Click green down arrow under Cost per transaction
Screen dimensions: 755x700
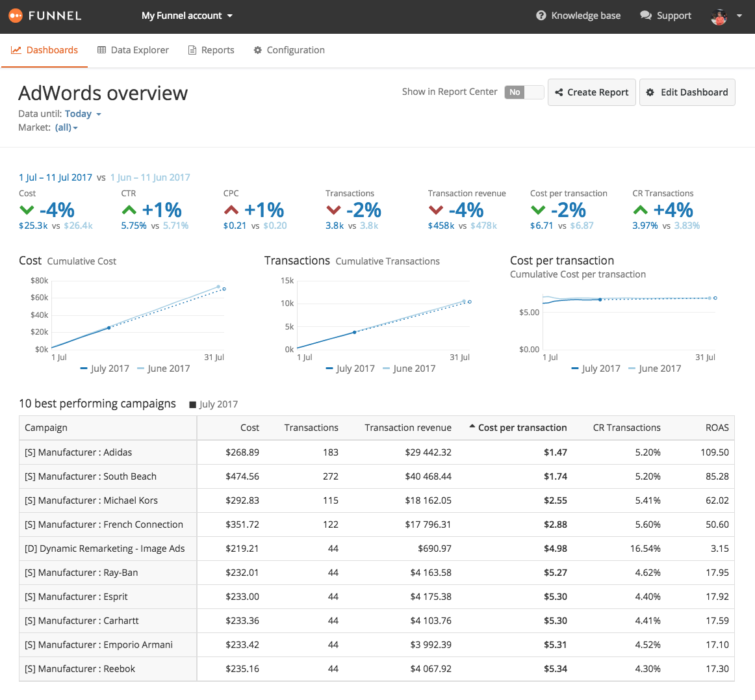tap(538, 210)
